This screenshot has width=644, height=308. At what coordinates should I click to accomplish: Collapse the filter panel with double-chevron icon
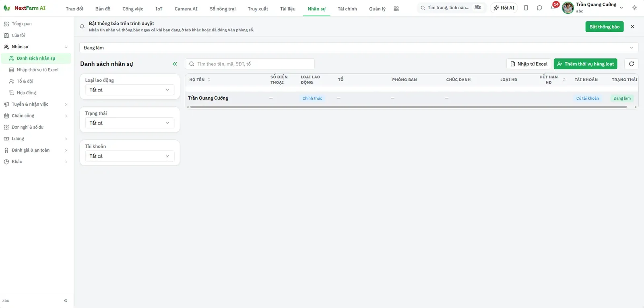(175, 64)
